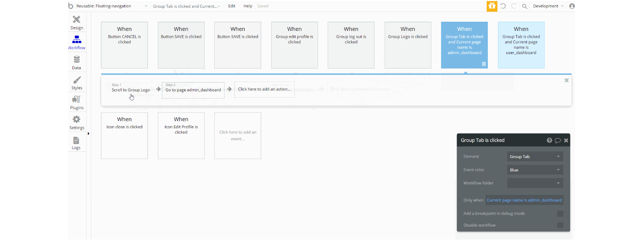Screen dimensions: 644x241
Task: Click here to add an action
Action: click(264, 90)
